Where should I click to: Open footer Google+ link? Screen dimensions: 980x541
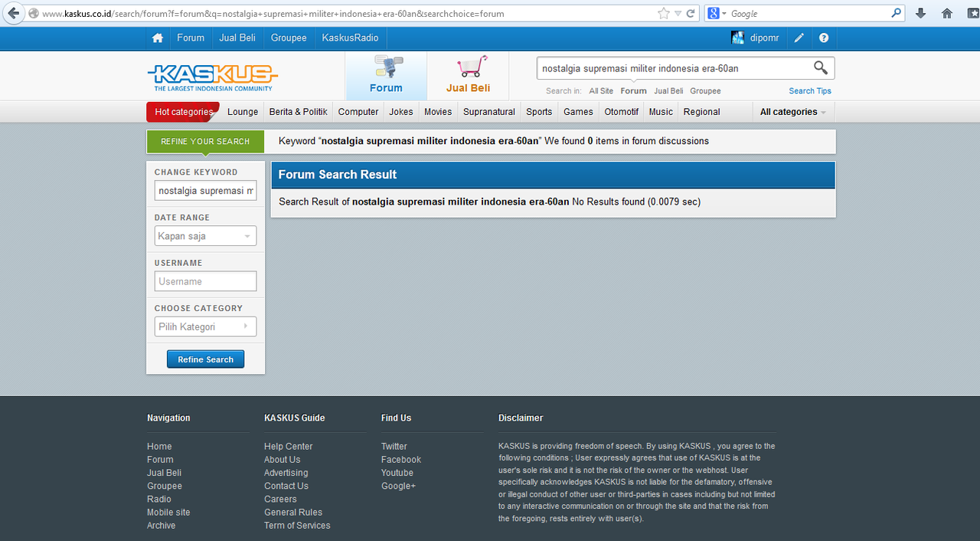[x=398, y=486]
